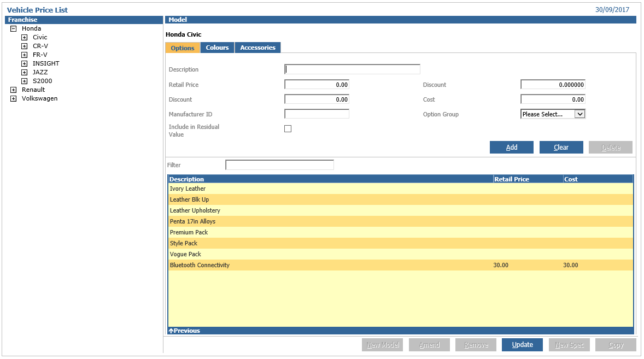The width and height of the screenshot is (644, 359).
Task: Click the New Spec button
Action: point(569,345)
